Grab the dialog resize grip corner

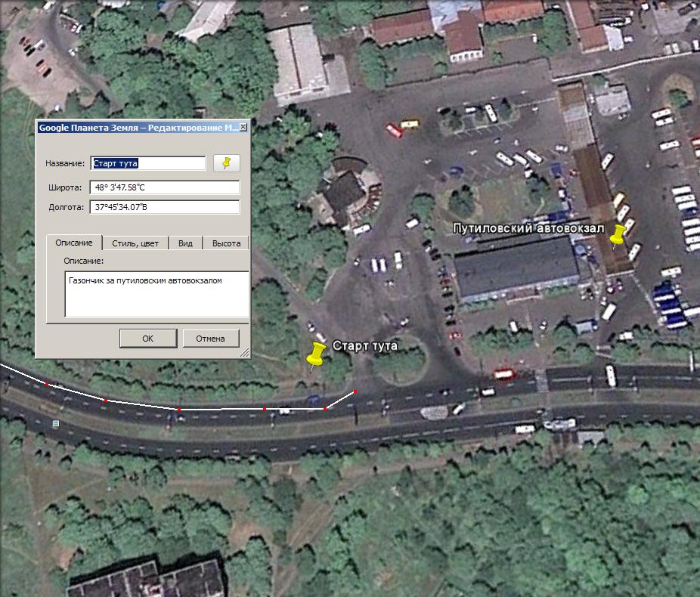pyautogui.click(x=244, y=353)
